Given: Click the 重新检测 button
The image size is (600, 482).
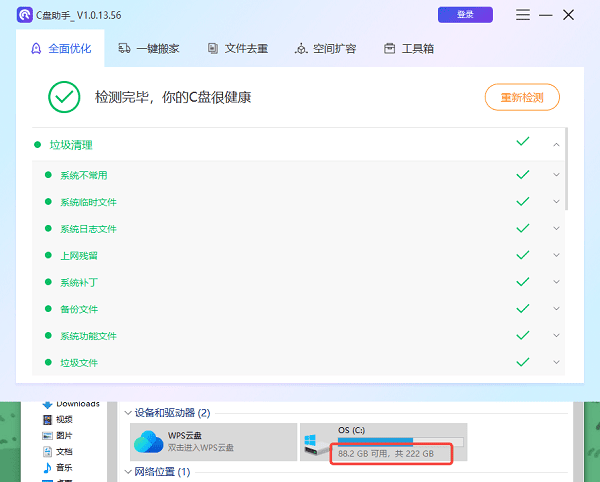Looking at the screenshot, I should [x=521, y=97].
